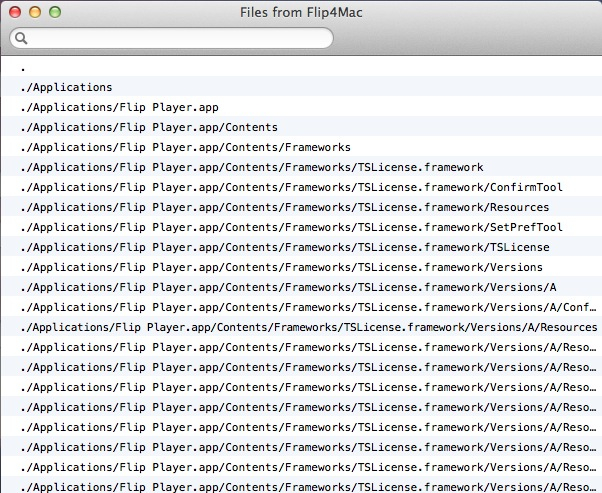602x493 pixels.
Task: Select the row ending in "Flip Player.app/Contents"
Action: tap(301, 126)
